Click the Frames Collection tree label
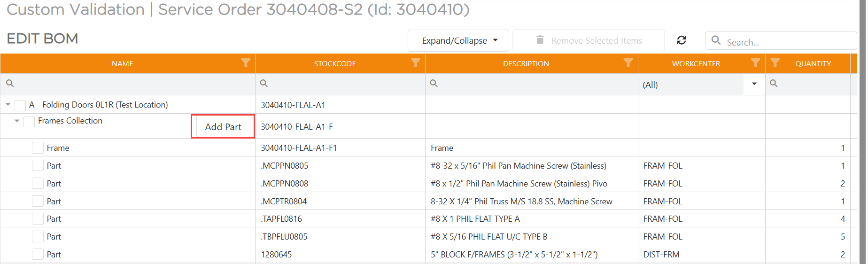 tap(70, 121)
